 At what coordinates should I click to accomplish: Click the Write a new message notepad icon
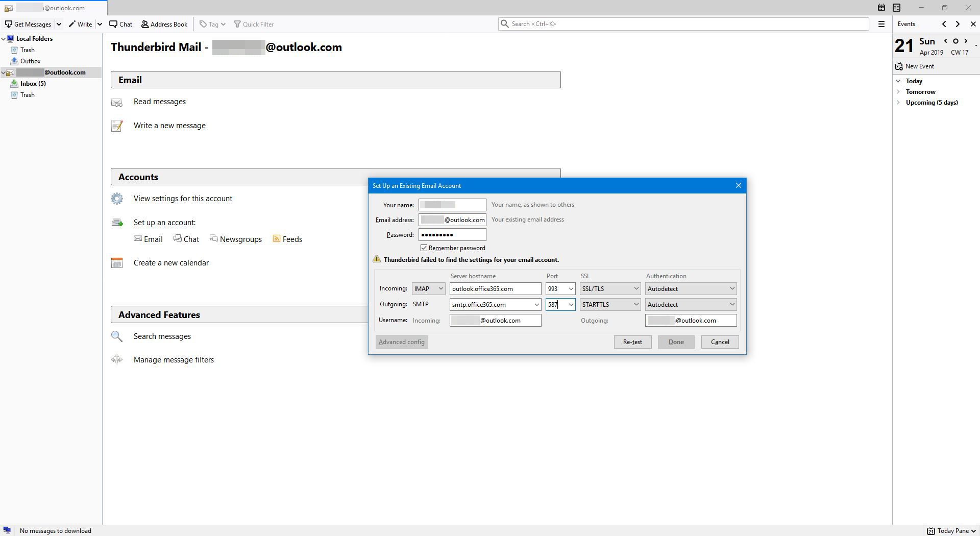(117, 126)
